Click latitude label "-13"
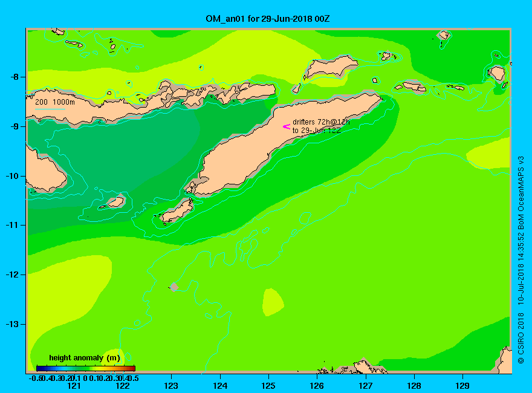Image resolution: width=532 pixels, height=393 pixels. (x=13, y=324)
